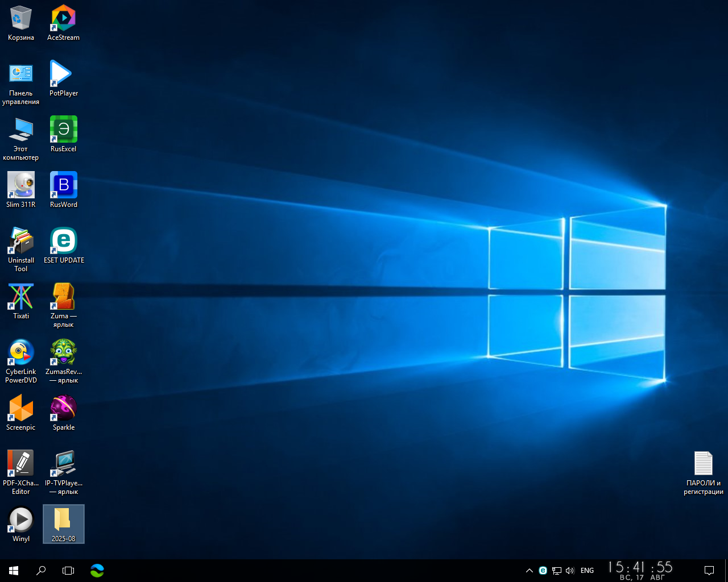Select the 2025-08 folder

click(x=64, y=525)
